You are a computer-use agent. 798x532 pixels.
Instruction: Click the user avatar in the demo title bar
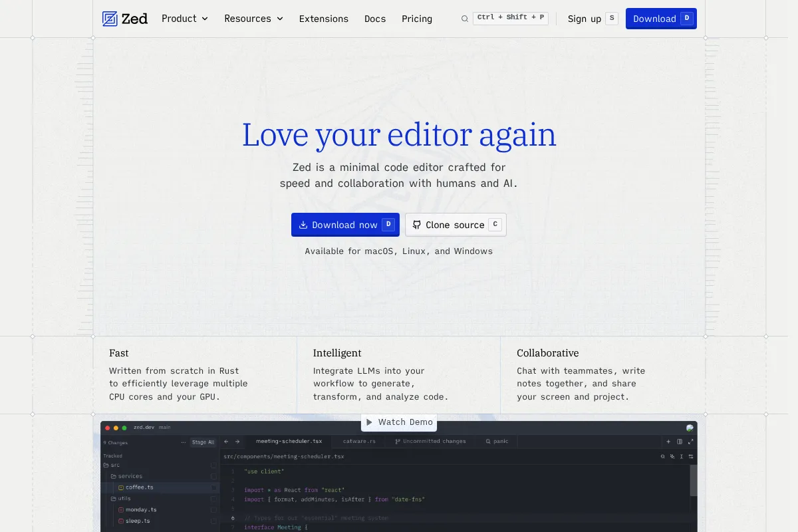(x=690, y=428)
